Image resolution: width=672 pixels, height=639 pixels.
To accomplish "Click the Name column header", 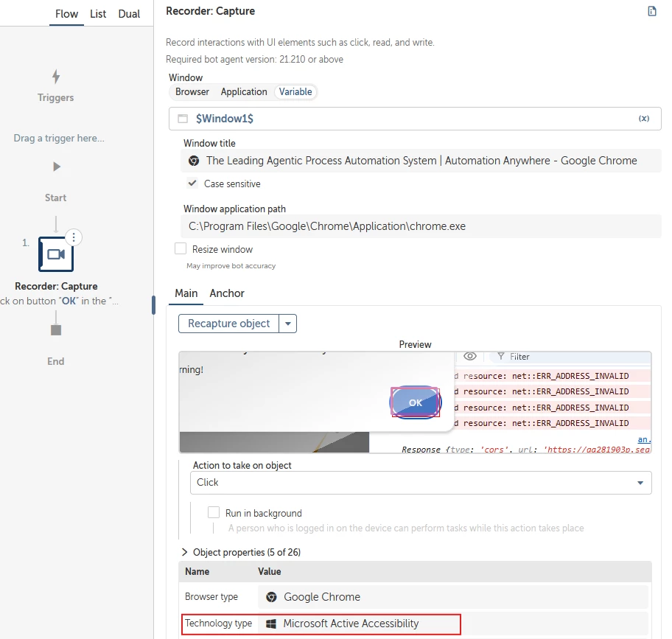I will [197, 571].
